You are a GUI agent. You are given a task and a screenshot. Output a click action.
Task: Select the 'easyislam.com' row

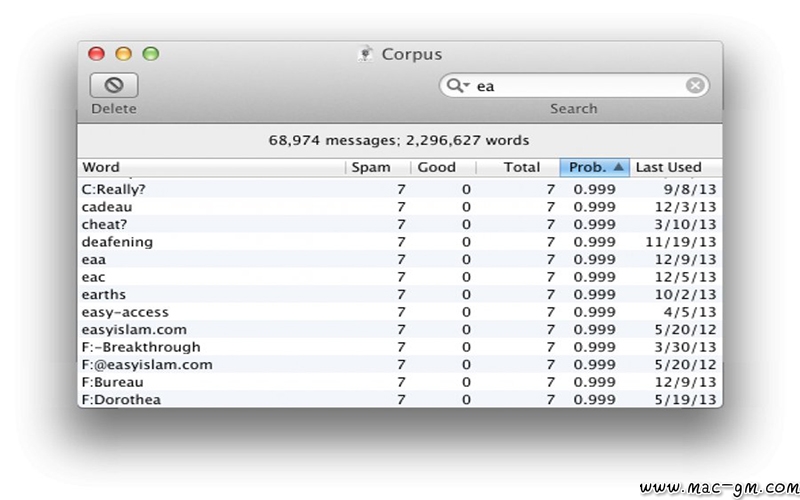[x=400, y=330]
